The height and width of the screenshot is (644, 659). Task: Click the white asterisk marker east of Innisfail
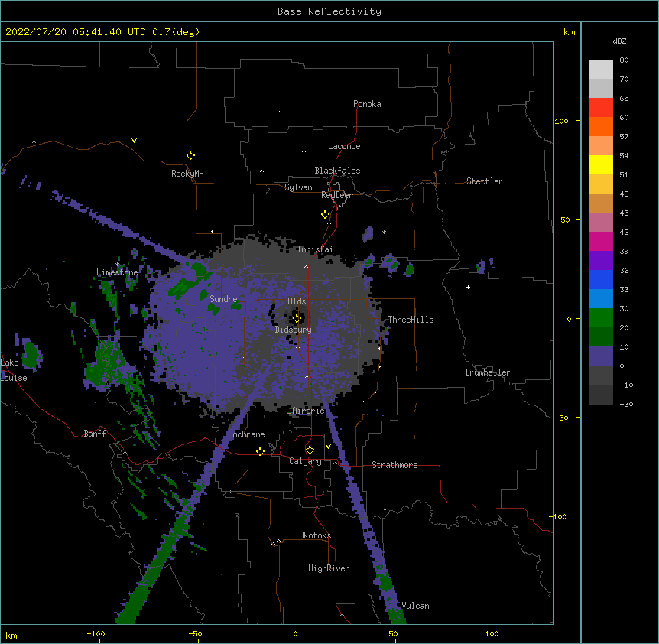384,232
